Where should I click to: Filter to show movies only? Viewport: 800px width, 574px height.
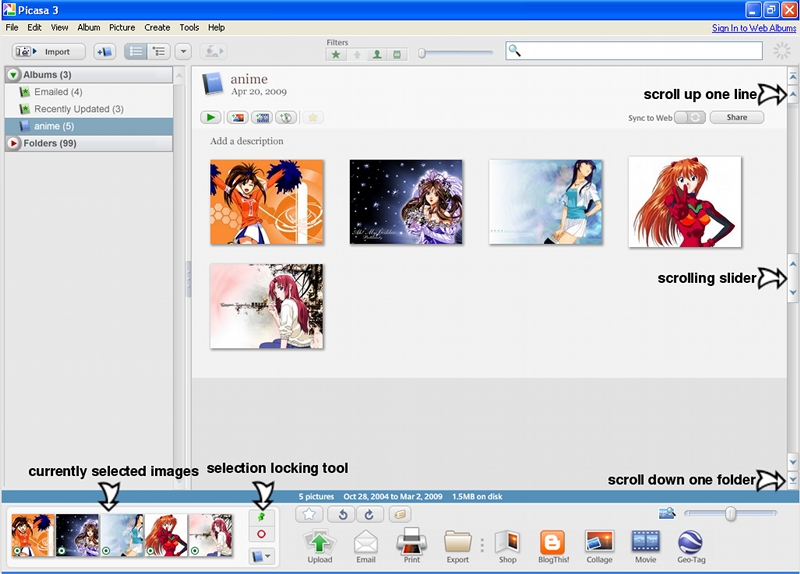point(397,55)
